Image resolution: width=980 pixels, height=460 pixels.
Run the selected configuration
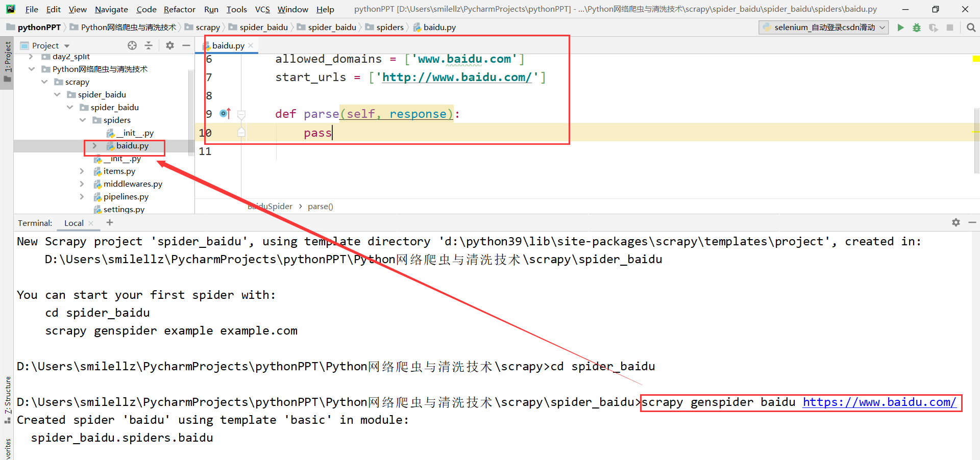click(x=901, y=28)
